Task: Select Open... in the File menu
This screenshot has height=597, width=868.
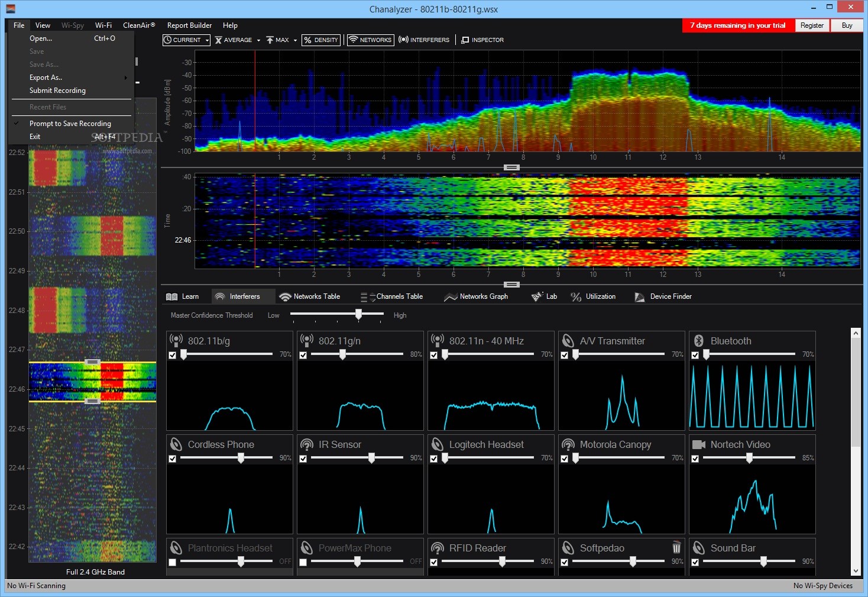Action: pyautogui.click(x=71, y=38)
